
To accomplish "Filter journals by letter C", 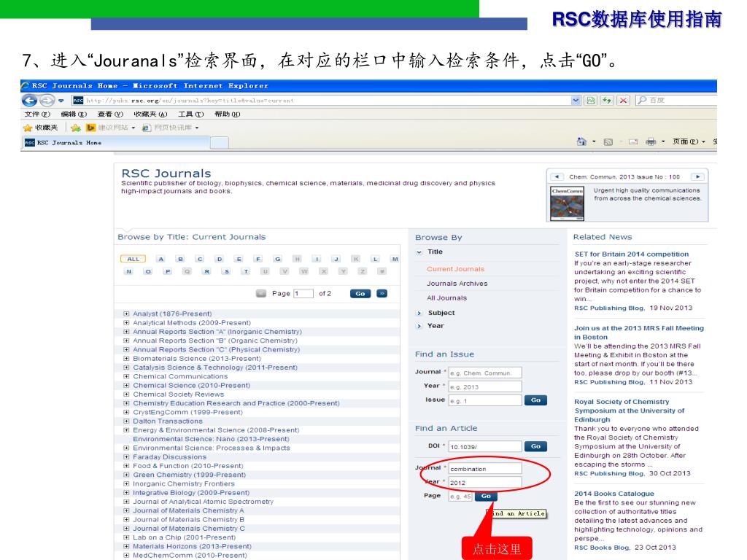I will pos(200,259).
